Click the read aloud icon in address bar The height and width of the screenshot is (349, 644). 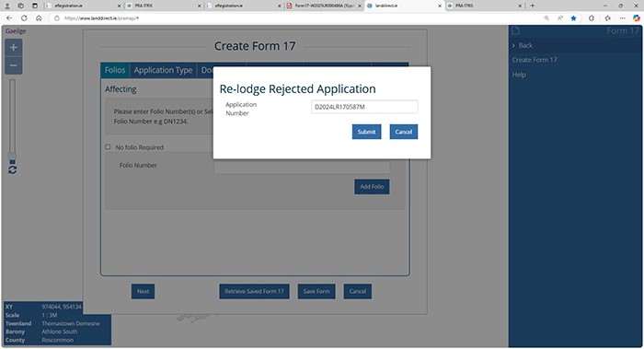point(560,18)
